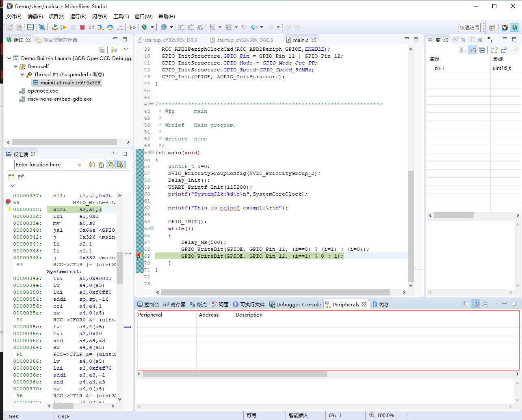
Task: Click the Refresh View icon in the disassembly panel
Action: point(92,164)
